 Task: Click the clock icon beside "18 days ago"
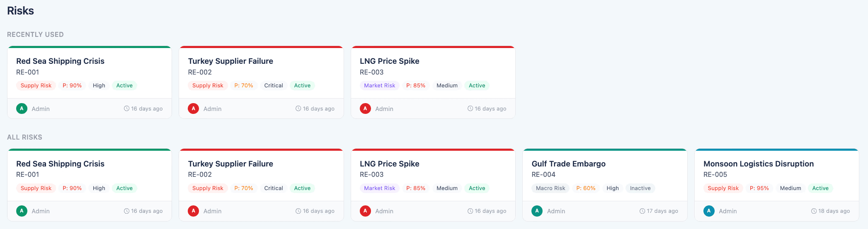[814, 211]
